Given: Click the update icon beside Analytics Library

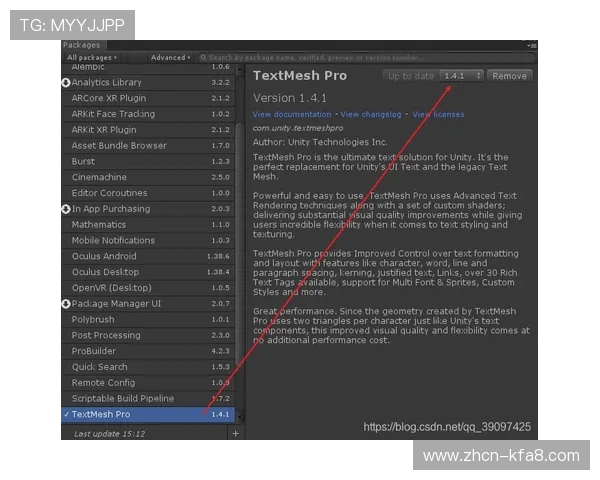Looking at the screenshot, I should click(x=64, y=82).
